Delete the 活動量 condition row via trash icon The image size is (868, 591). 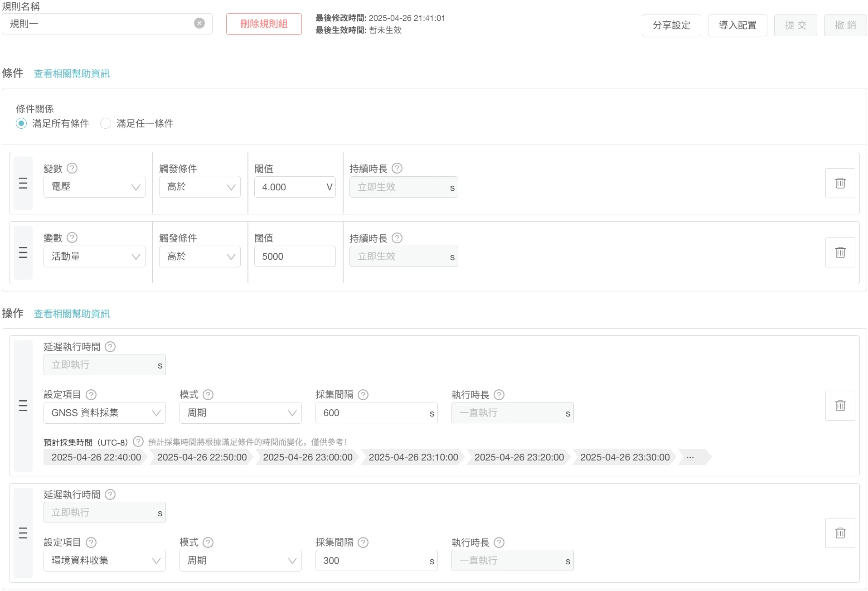pos(840,252)
